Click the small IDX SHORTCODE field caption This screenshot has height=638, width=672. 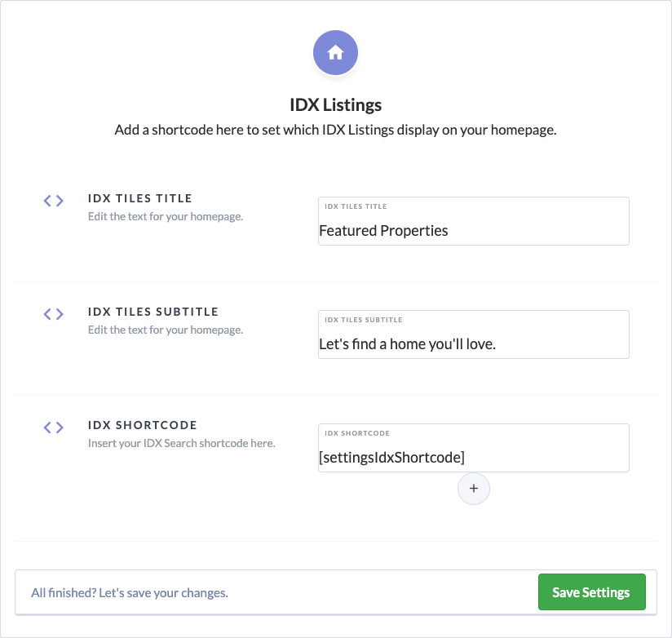(357, 433)
